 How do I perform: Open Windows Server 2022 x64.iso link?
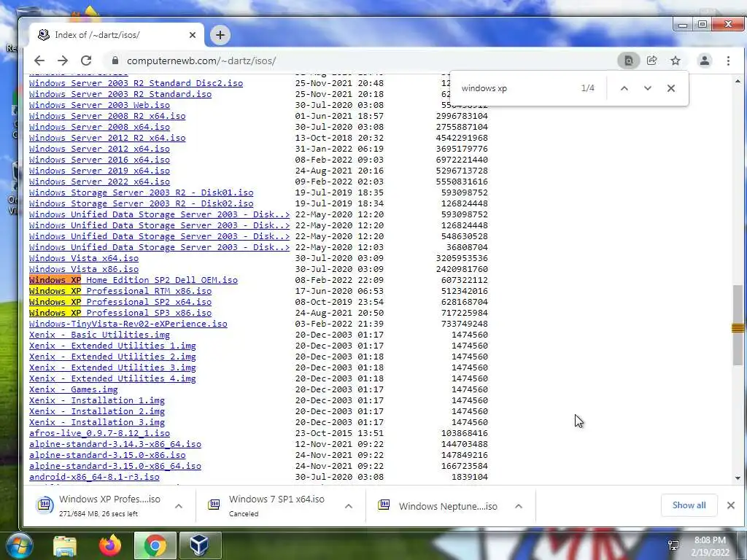click(99, 182)
